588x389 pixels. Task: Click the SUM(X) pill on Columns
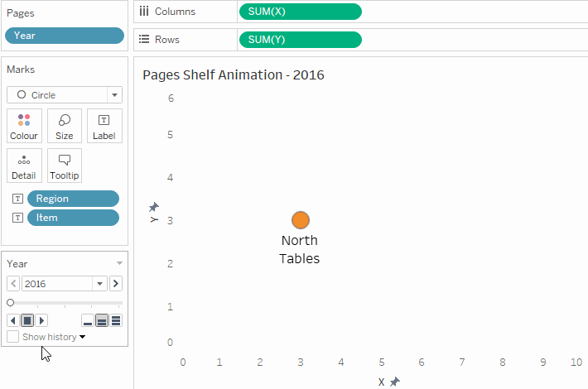coord(300,12)
